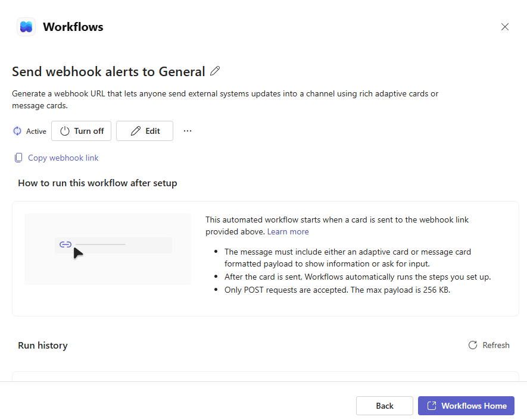Image resolution: width=527 pixels, height=420 pixels.
Task: Click the webhook link illustration thumbnail
Action: tap(108, 249)
